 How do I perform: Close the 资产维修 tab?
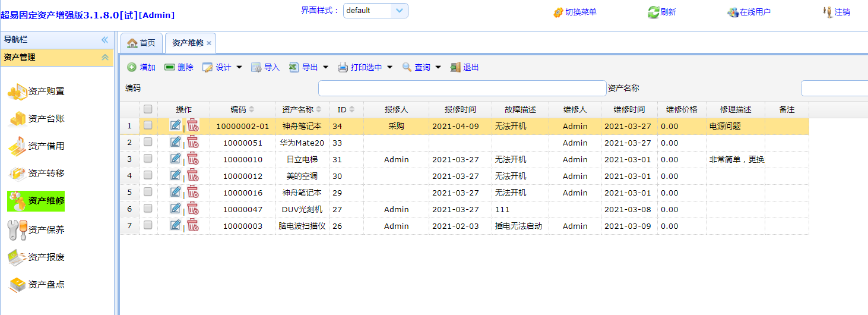209,43
